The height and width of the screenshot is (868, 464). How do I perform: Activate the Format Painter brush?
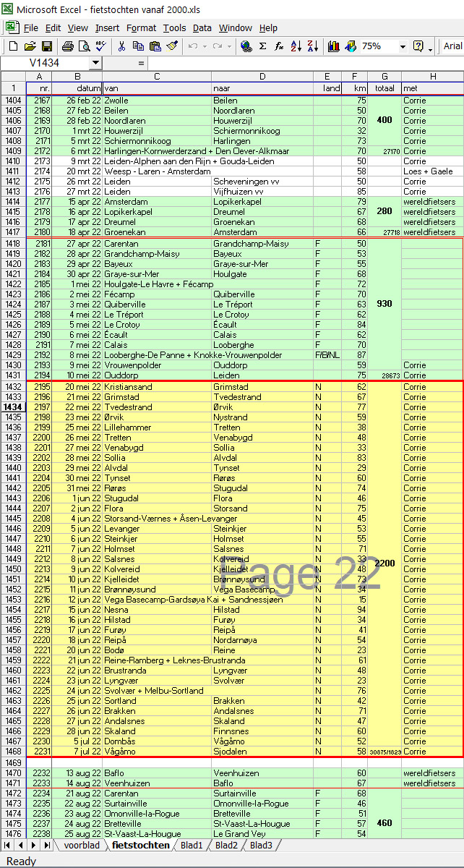[171, 46]
